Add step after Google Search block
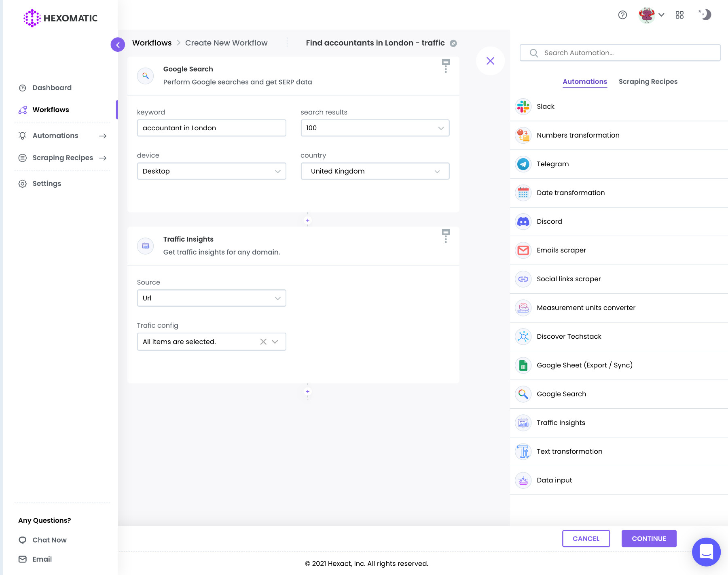This screenshot has height=575, width=728. (x=308, y=221)
